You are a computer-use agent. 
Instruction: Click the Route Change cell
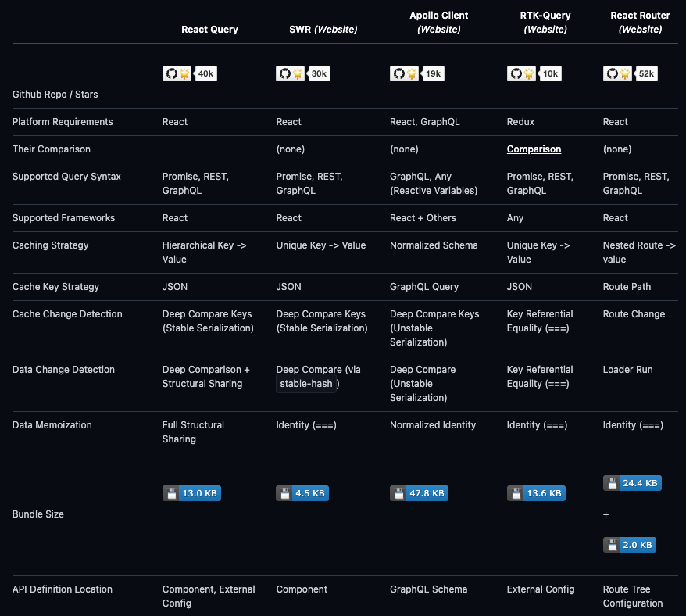coord(634,314)
